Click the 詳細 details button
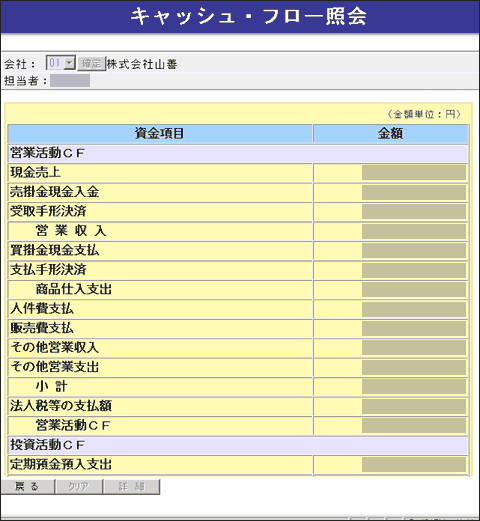 (x=132, y=486)
